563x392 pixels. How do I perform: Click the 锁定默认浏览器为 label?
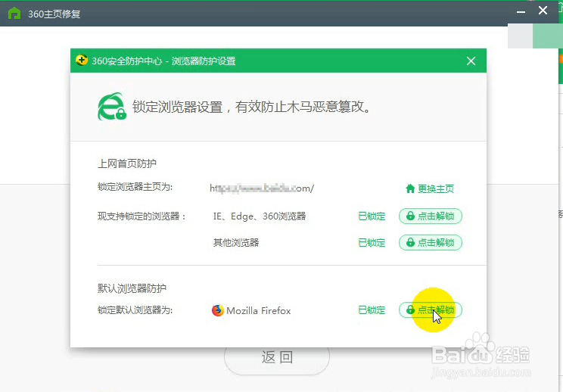pos(135,310)
